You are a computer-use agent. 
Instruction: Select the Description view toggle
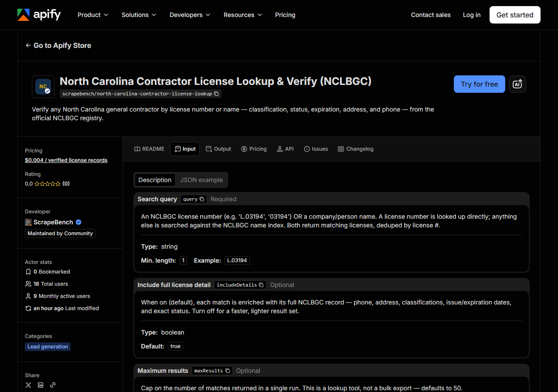click(x=155, y=180)
